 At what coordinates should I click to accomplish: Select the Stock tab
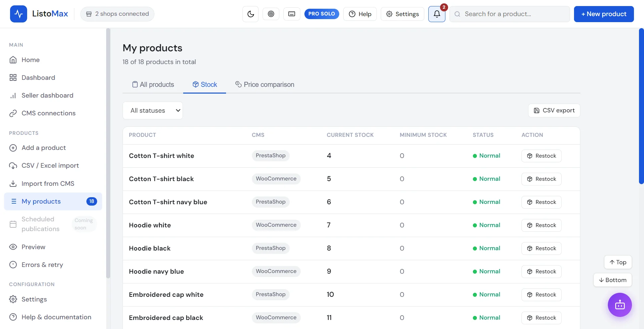click(205, 85)
